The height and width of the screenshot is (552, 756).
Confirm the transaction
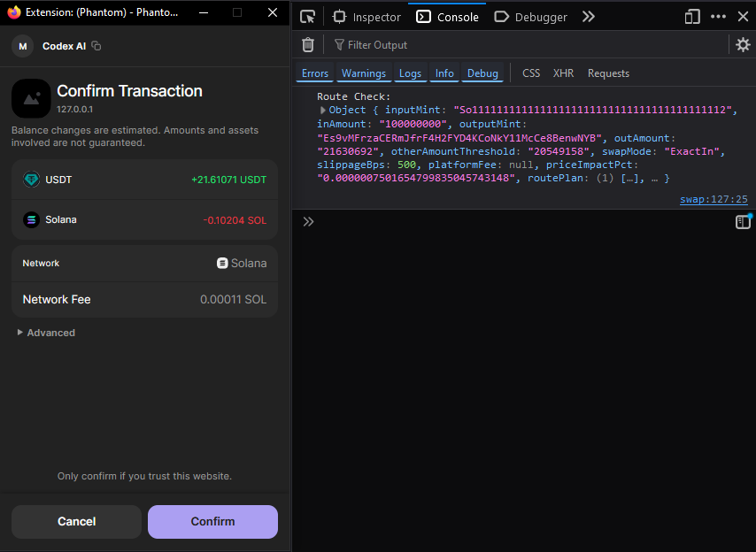click(x=212, y=522)
